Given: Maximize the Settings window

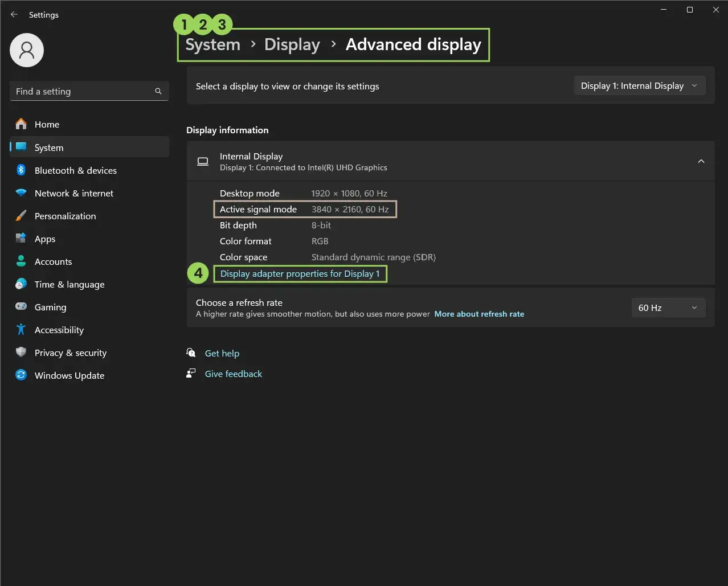Looking at the screenshot, I should (689, 10).
